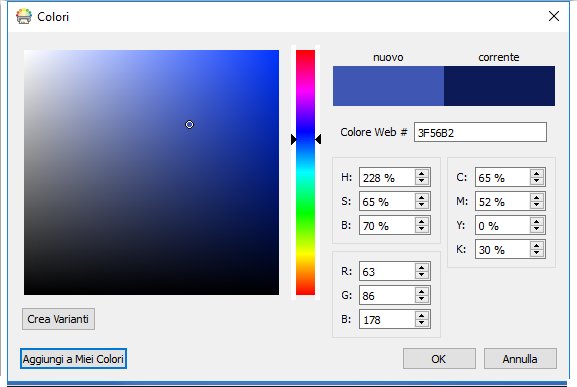Viewport: 577px width, 387px height.
Task: Click the left hue slider arrow marker
Action: pos(294,139)
